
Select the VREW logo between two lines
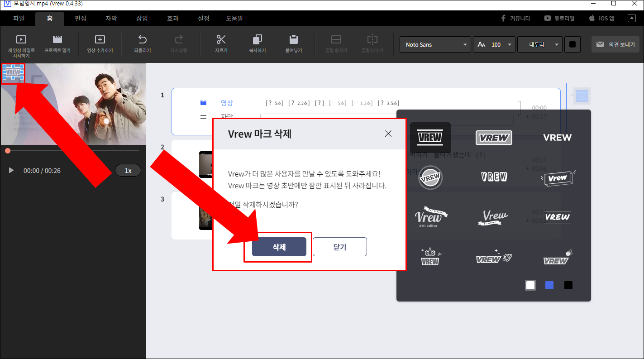[557, 217]
